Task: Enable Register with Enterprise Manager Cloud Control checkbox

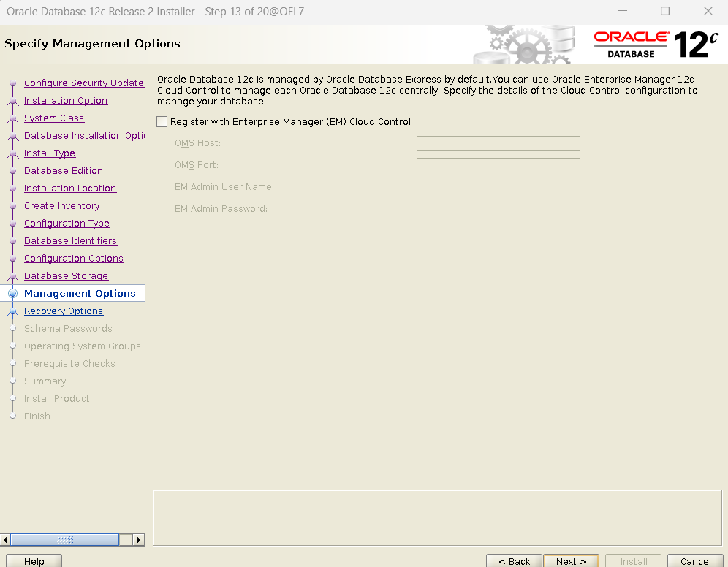Action: click(x=162, y=121)
